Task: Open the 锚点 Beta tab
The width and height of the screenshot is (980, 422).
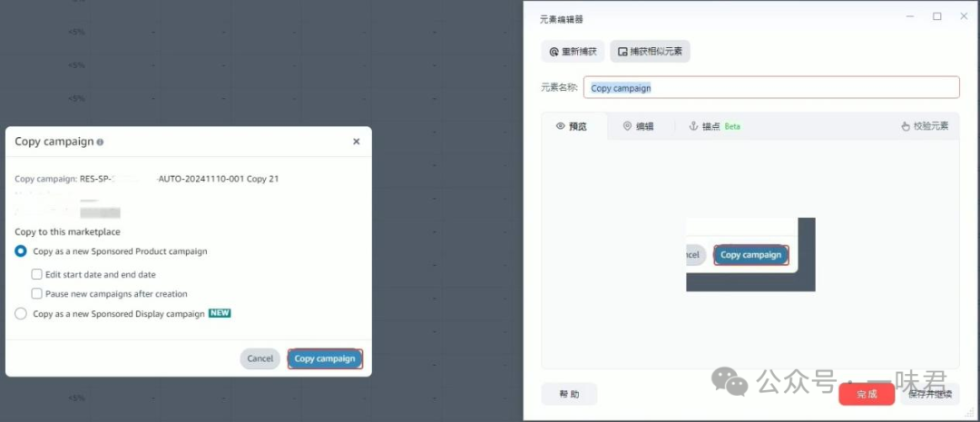Action: click(x=714, y=126)
